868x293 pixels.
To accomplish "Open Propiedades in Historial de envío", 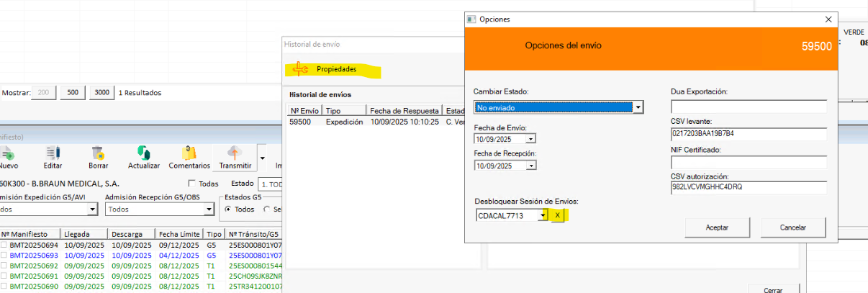I will pyautogui.click(x=330, y=70).
